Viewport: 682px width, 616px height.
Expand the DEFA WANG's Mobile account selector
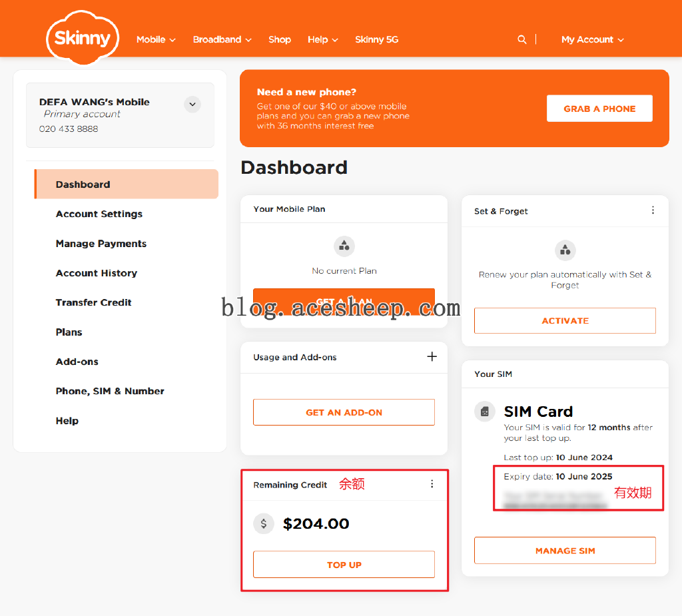(x=192, y=105)
